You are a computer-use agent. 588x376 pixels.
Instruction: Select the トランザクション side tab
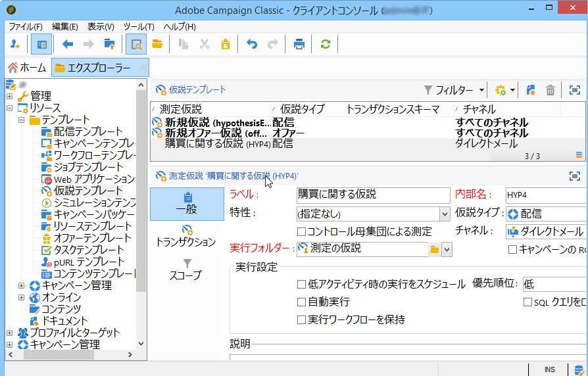[186, 237]
